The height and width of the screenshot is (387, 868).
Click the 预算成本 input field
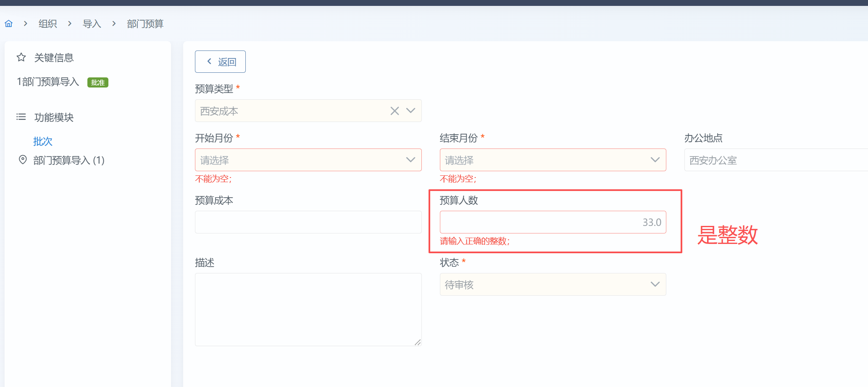pyautogui.click(x=308, y=222)
